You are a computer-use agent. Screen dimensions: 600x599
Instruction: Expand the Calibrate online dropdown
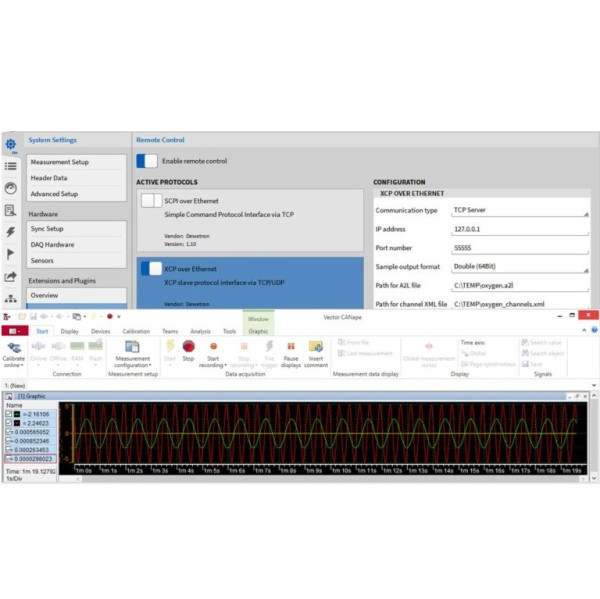click(14, 364)
